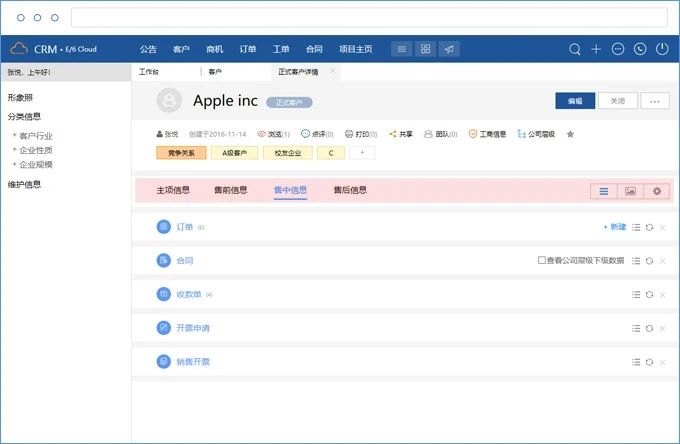The width and height of the screenshot is (680, 444).
Task: Click the blue 编辑 button
Action: tap(574, 101)
